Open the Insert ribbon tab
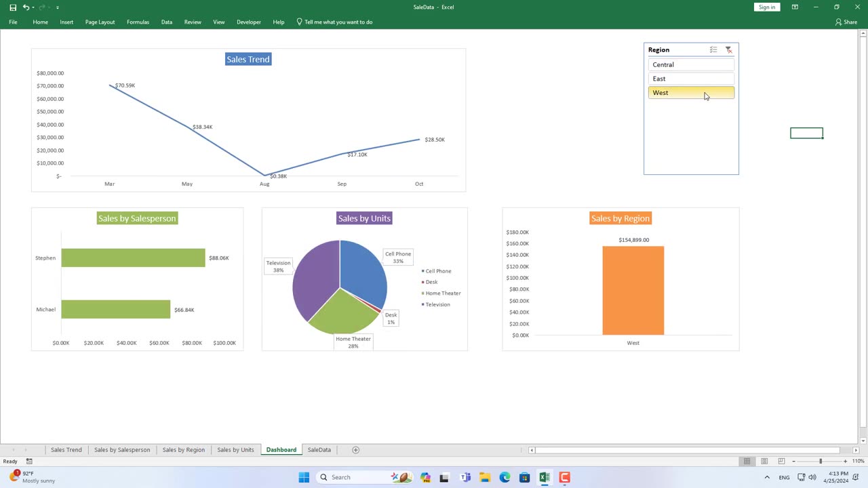Viewport: 868px width, 488px height. coord(66,22)
